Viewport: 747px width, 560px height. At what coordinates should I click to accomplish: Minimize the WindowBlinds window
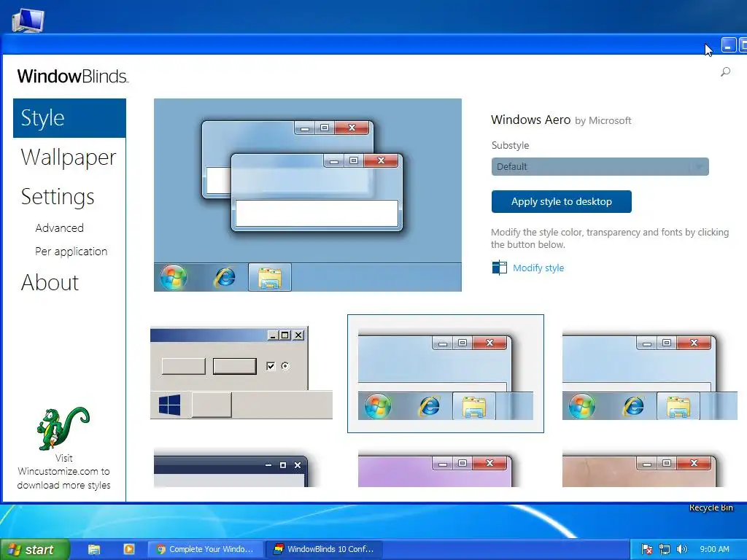pos(729,44)
